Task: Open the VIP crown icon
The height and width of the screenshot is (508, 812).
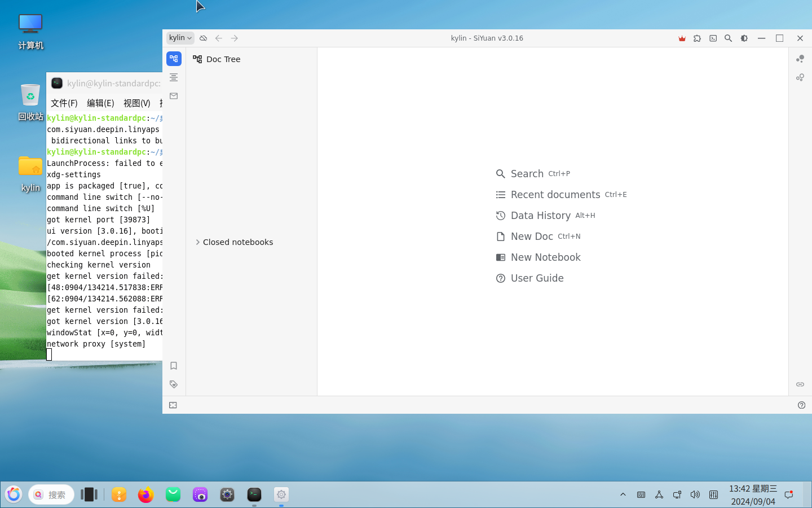Action: 682,38
